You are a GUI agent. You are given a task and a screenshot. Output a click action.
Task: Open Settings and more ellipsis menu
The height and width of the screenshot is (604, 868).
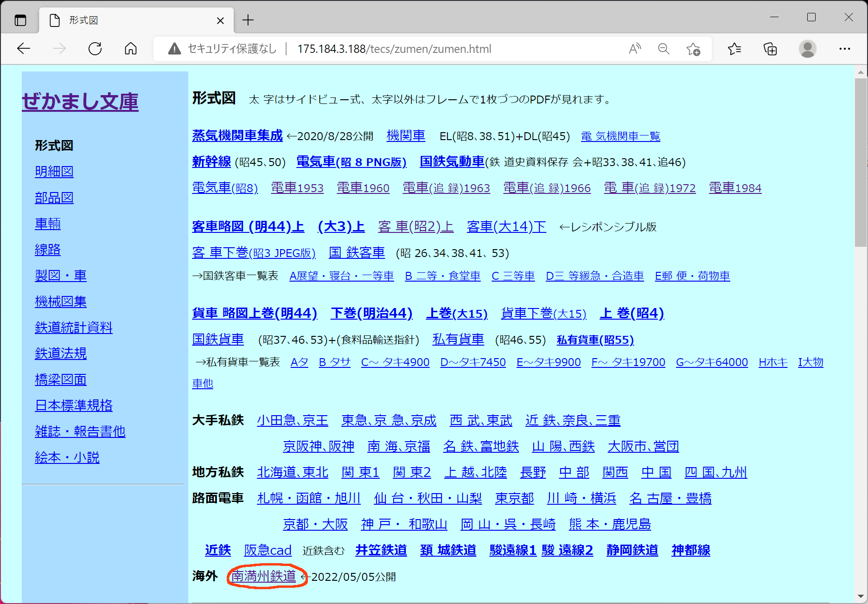(845, 49)
